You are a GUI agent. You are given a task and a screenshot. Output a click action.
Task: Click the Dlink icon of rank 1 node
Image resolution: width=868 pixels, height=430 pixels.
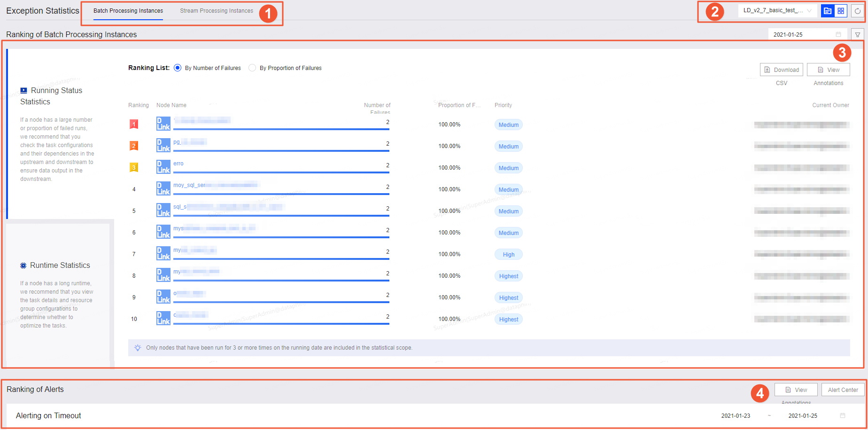163,124
